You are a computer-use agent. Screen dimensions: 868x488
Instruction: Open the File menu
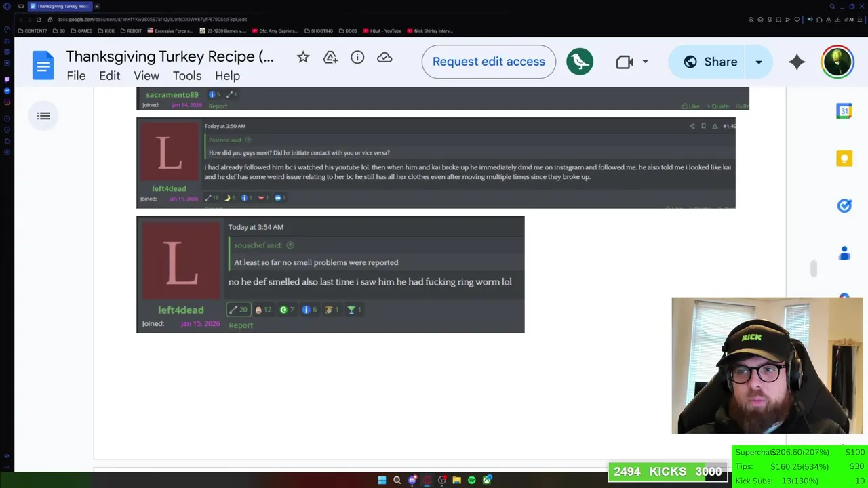[76, 76]
